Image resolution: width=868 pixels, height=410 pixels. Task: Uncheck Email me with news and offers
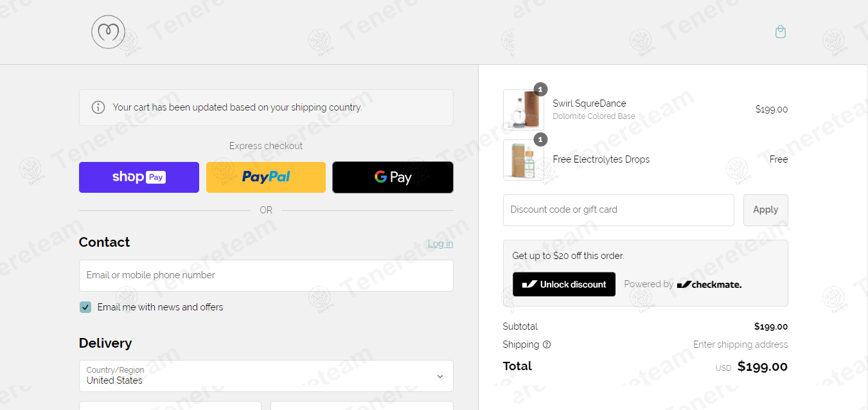(85, 307)
